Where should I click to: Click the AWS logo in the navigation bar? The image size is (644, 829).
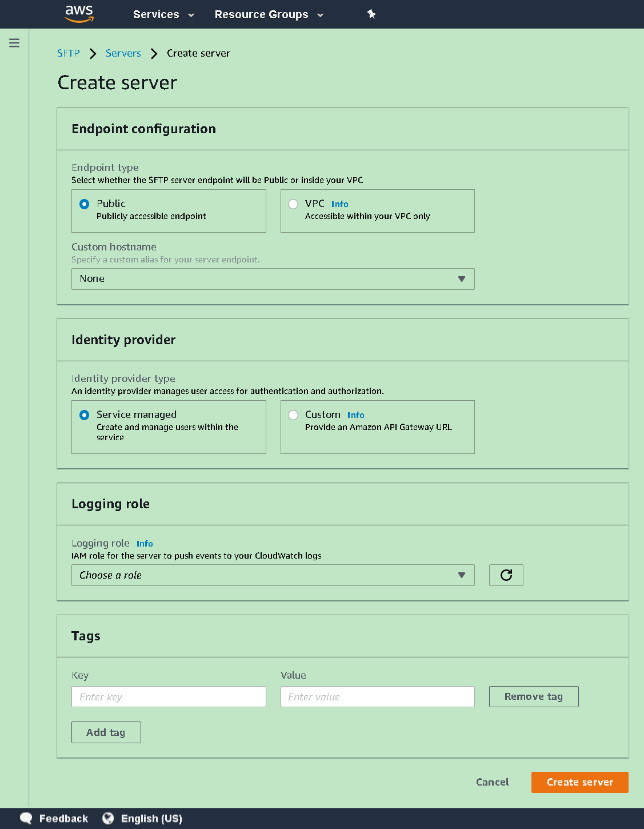click(x=79, y=14)
